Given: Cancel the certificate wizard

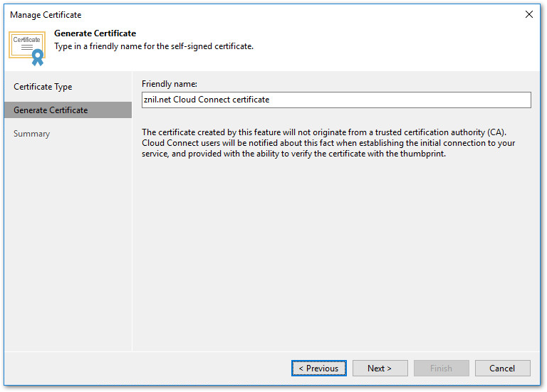Looking at the screenshot, I should (502, 369).
